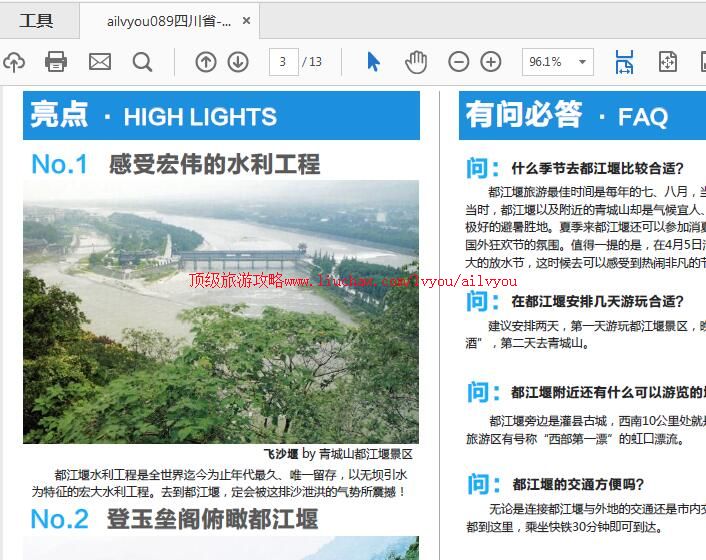Close the ailvyou089 document tab

(x=247, y=21)
